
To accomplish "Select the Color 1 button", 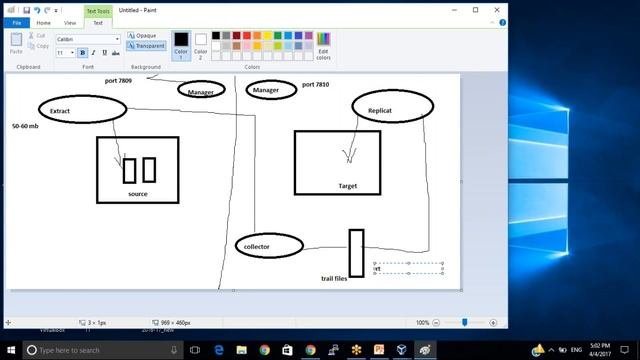I will point(181,46).
